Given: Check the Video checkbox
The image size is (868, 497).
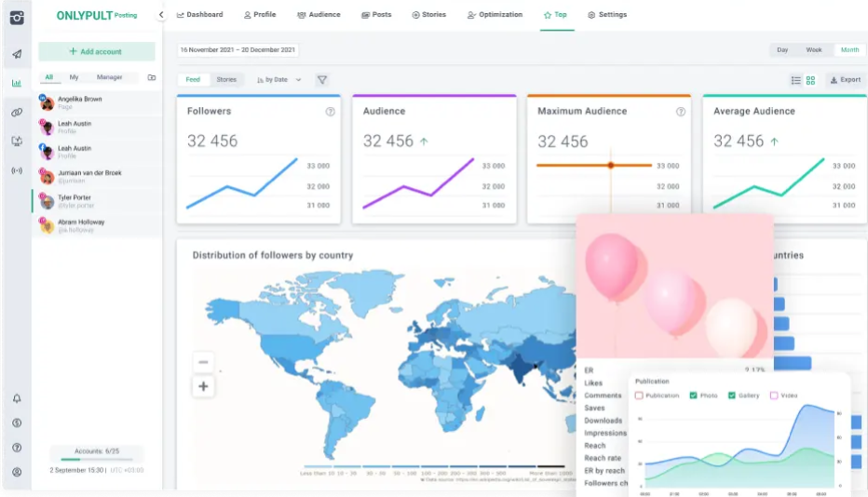Looking at the screenshot, I should click(774, 396).
